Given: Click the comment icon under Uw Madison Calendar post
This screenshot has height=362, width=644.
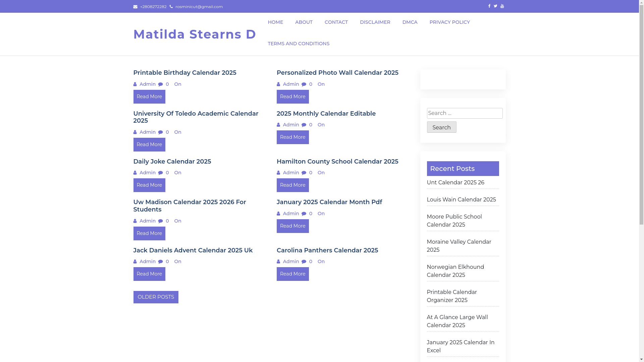Looking at the screenshot, I should click(160, 221).
